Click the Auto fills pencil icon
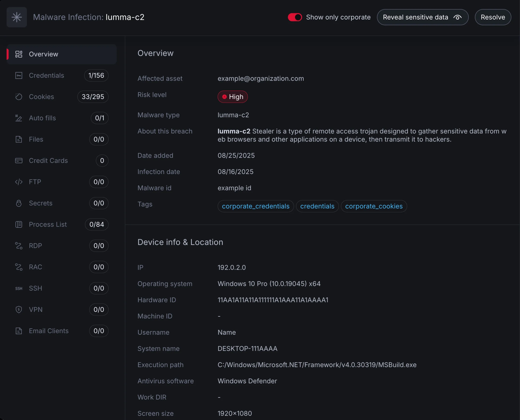 tap(19, 118)
